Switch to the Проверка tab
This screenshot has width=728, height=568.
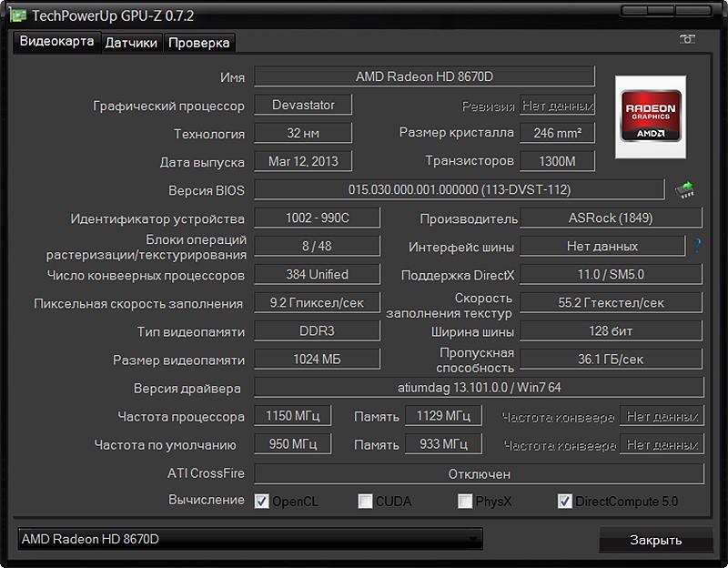(199, 43)
